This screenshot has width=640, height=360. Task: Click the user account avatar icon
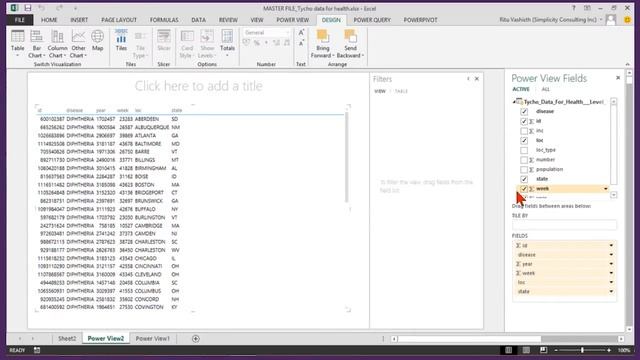tap(611, 20)
